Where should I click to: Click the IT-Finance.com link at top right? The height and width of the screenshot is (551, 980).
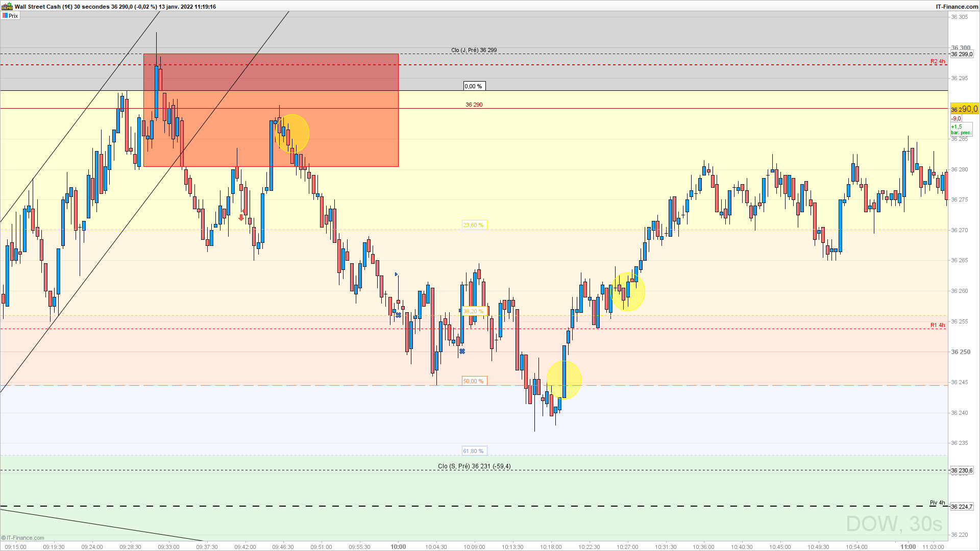pos(957,7)
